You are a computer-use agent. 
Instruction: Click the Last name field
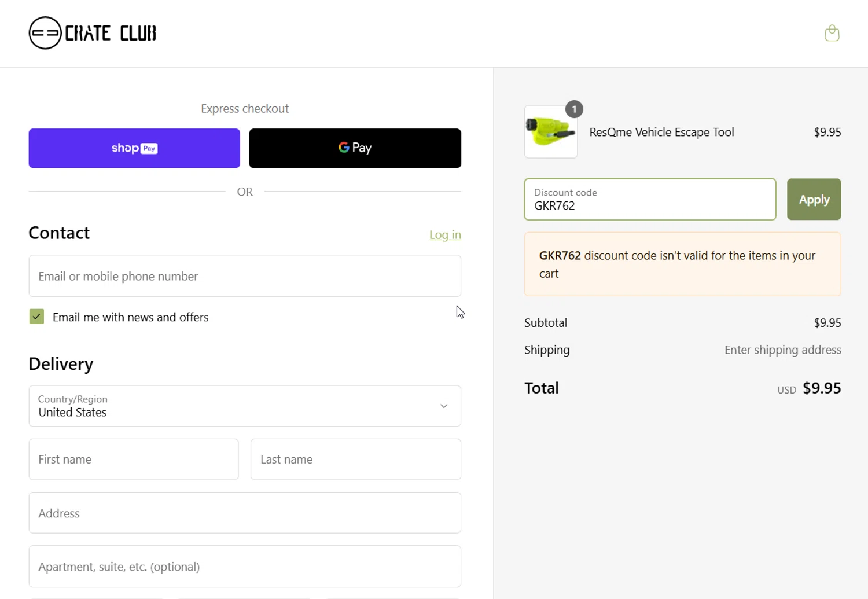click(x=356, y=460)
